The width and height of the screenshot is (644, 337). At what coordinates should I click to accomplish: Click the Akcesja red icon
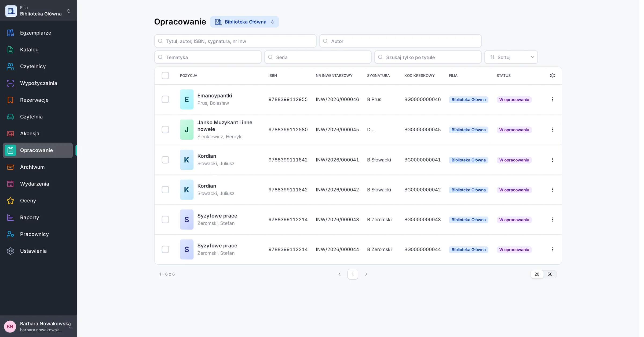tap(10, 133)
